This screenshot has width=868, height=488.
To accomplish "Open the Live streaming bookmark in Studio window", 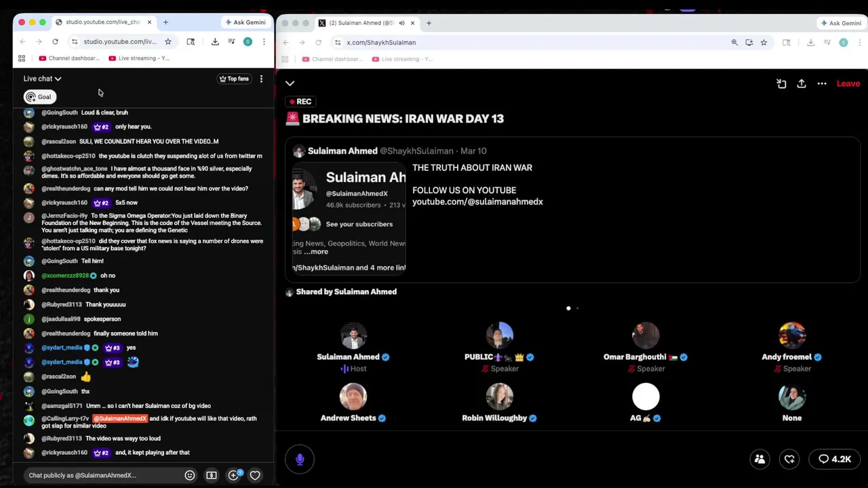I will 139,58.
